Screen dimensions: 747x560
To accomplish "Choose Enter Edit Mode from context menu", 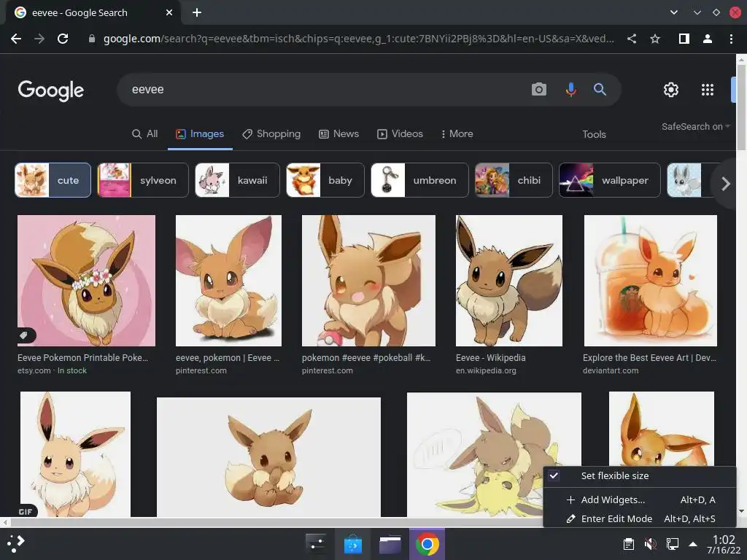I will tap(640, 518).
